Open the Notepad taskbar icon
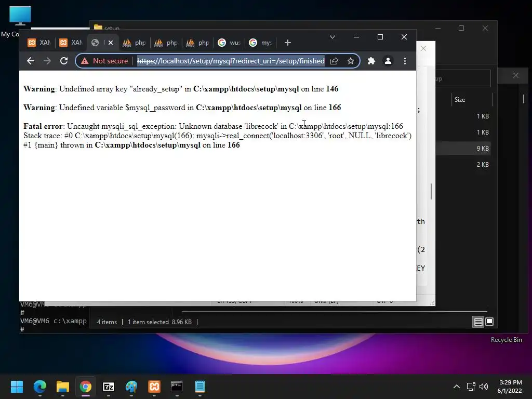Screen dimensions: 532x399 200,387
